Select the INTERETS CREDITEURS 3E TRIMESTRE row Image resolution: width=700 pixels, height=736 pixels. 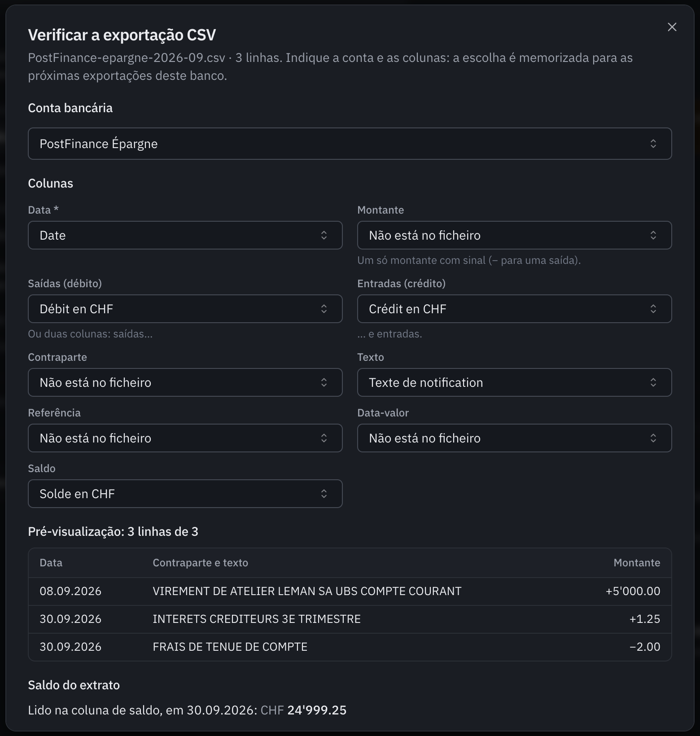(350, 619)
